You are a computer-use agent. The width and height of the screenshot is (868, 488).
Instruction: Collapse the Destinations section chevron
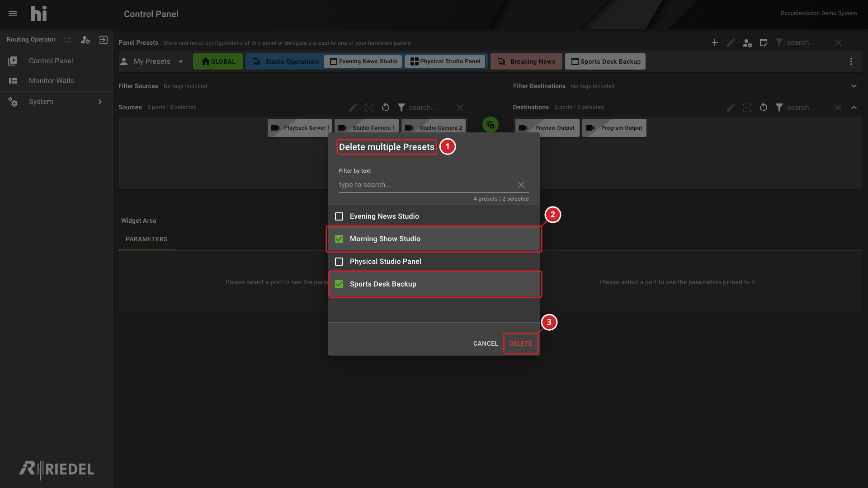(854, 108)
